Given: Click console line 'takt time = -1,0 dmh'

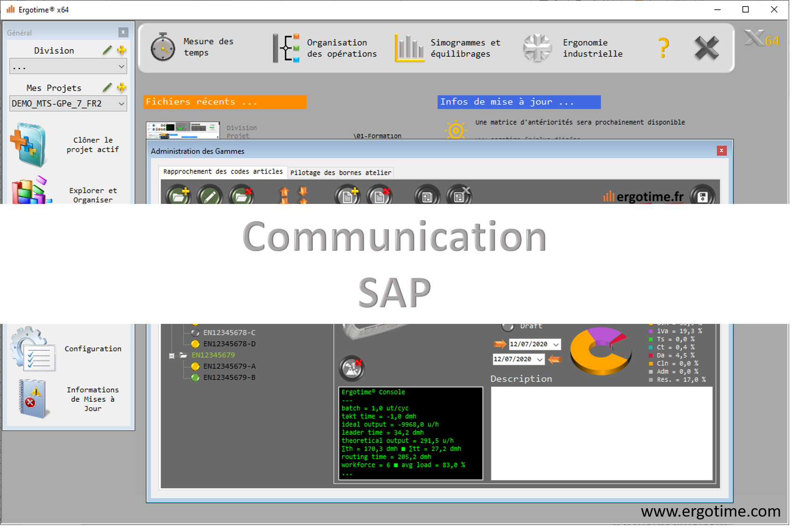Looking at the screenshot, I should [379, 417].
